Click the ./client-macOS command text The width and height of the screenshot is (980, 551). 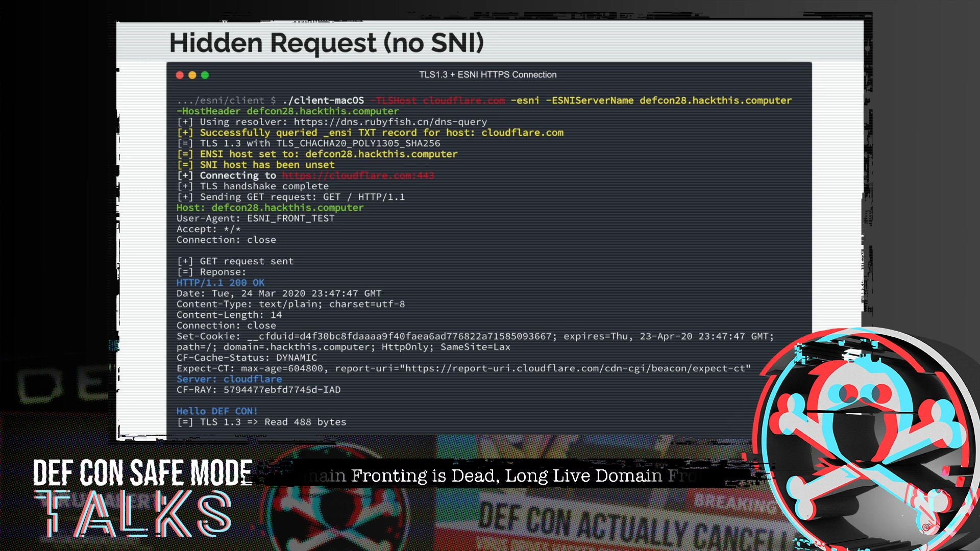pyautogui.click(x=323, y=101)
